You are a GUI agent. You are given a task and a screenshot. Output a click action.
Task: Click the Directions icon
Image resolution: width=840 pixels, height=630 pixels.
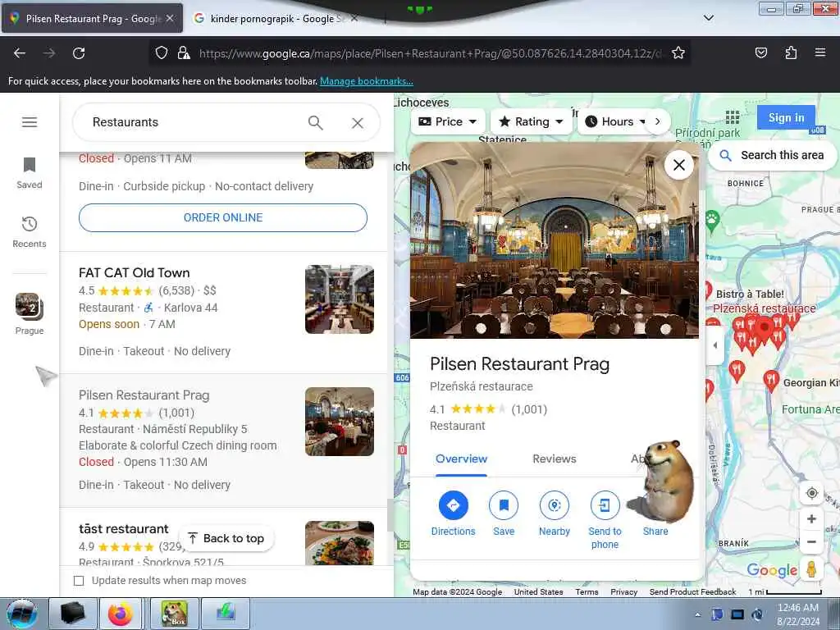pos(453,505)
